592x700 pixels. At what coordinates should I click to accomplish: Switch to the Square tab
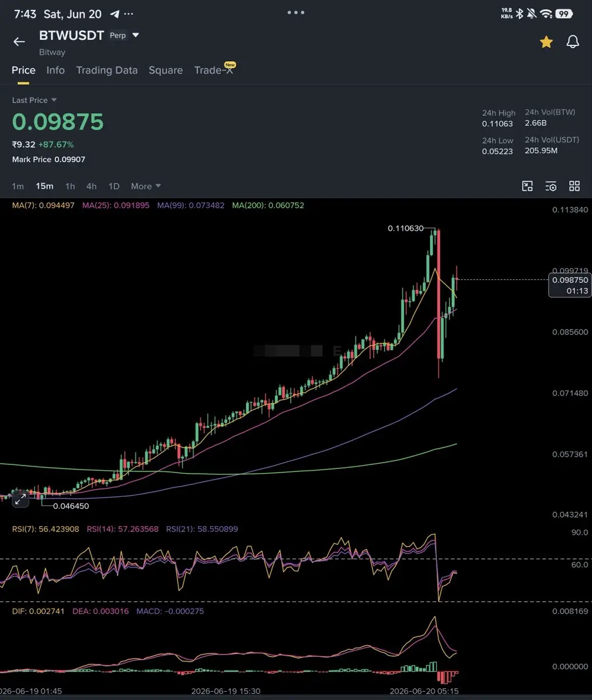166,70
